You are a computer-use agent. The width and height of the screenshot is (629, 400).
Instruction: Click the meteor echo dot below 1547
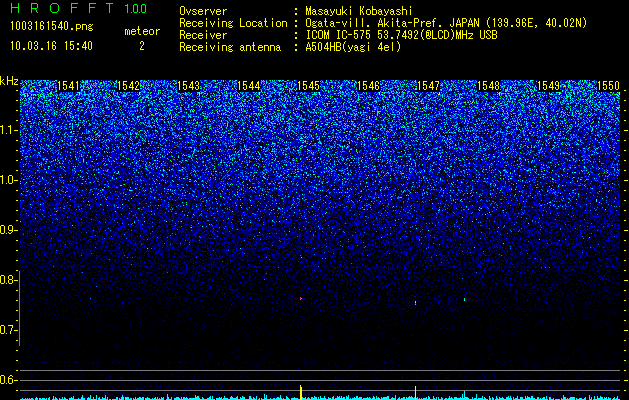415,303
